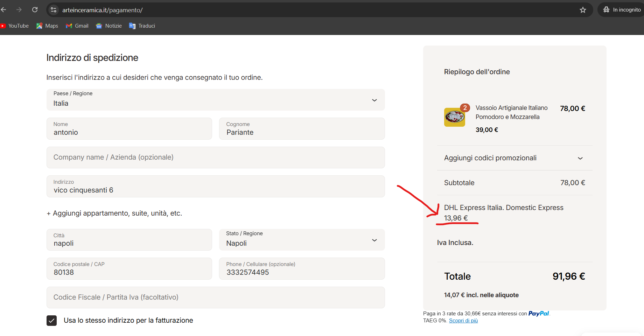644x336 pixels.
Task: Open the Gmail bookmark
Action: point(77,26)
